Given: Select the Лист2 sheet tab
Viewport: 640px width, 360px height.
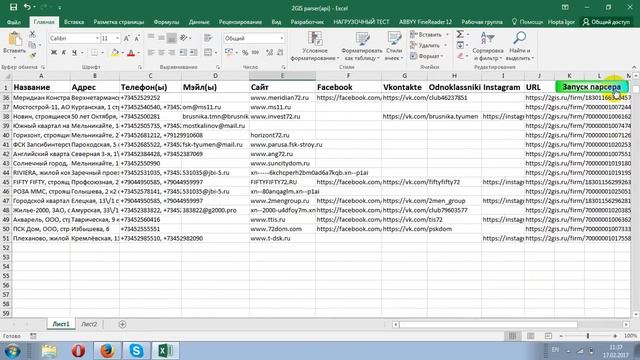Looking at the screenshot, I should (x=89, y=324).
